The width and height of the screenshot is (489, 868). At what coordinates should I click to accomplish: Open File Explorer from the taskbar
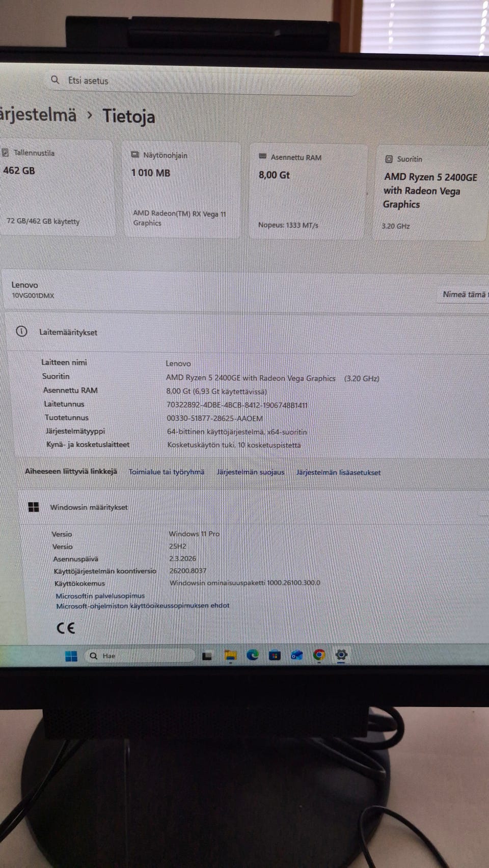click(x=230, y=656)
